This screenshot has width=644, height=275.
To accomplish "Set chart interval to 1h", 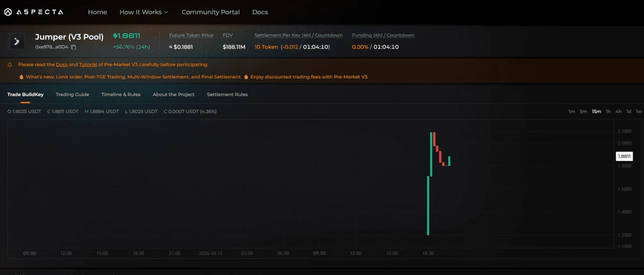I will tap(608, 112).
